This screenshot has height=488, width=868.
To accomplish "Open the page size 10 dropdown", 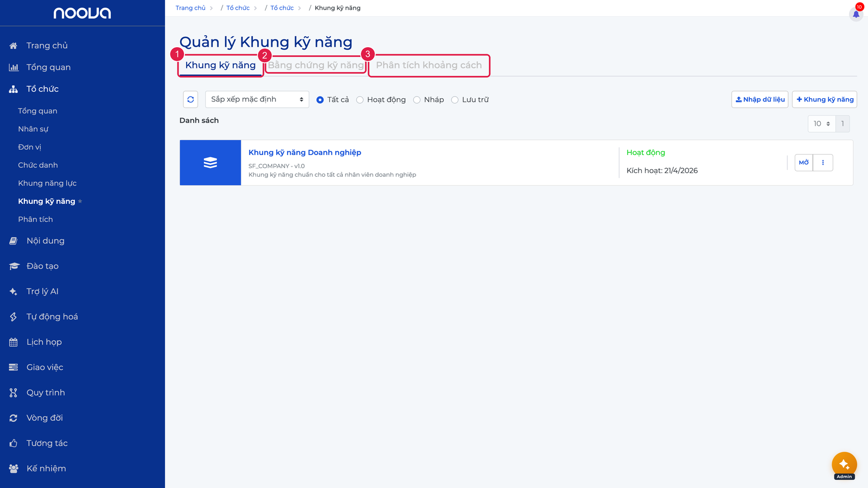I will [x=821, y=124].
